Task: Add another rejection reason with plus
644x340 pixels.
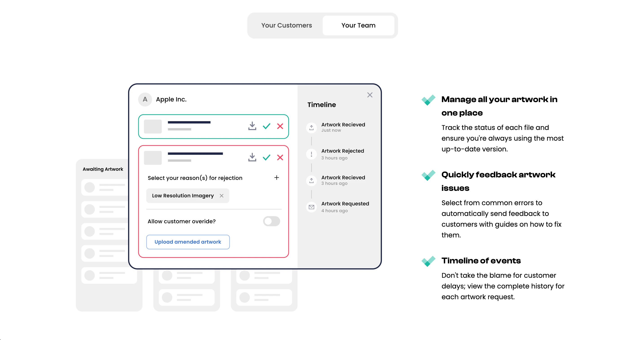Action: coord(276,178)
